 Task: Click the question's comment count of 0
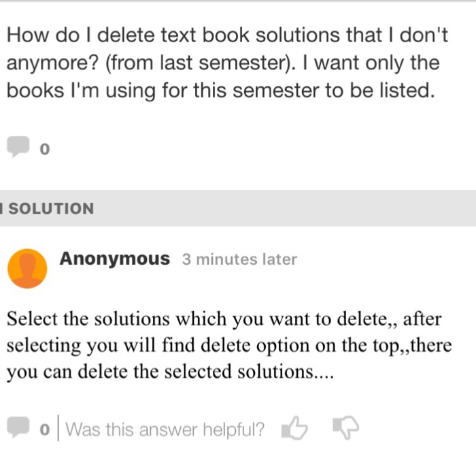[x=45, y=148]
